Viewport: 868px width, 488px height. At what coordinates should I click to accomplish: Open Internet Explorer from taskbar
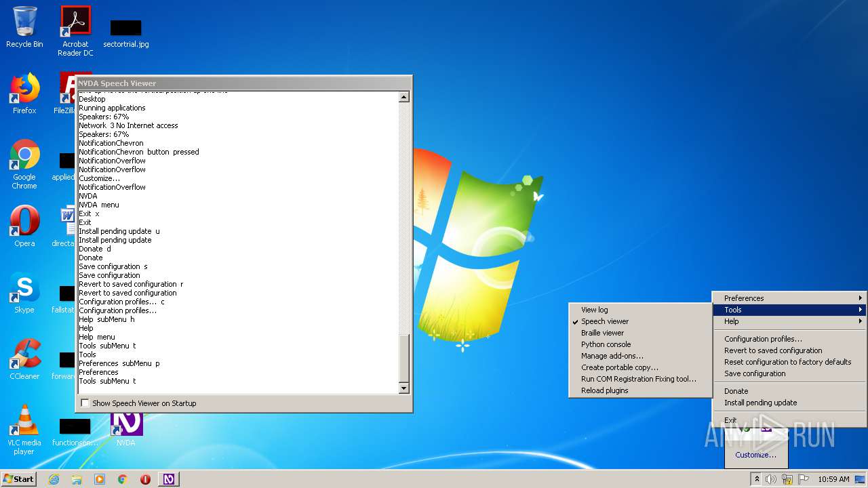click(54, 479)
